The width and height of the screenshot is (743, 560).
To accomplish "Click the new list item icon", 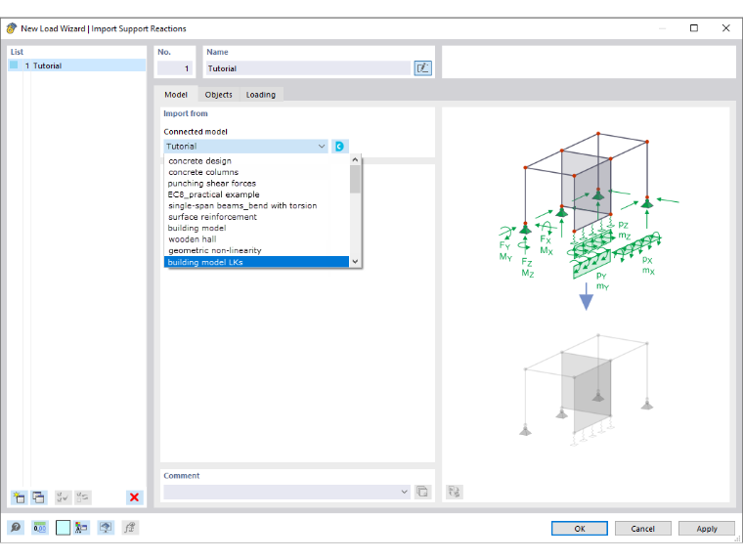I will click(x=19, y=497).
